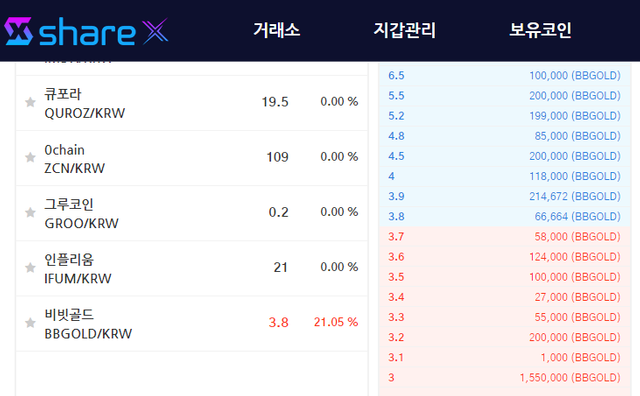
Task: Star the GROO/KRW coin
Action: 30,212
